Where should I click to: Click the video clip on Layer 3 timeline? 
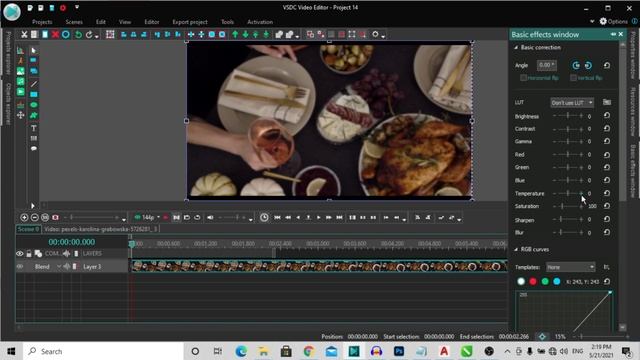[319, 267]
